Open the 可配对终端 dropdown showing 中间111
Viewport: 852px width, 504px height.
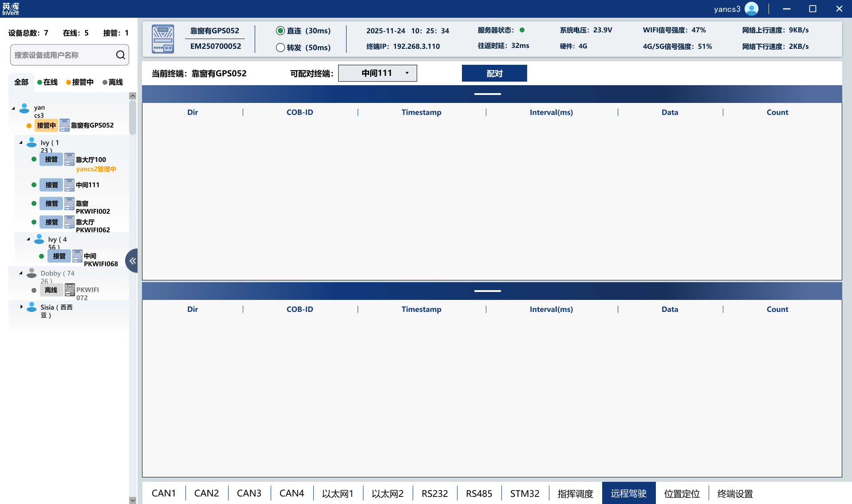point(377,73)
